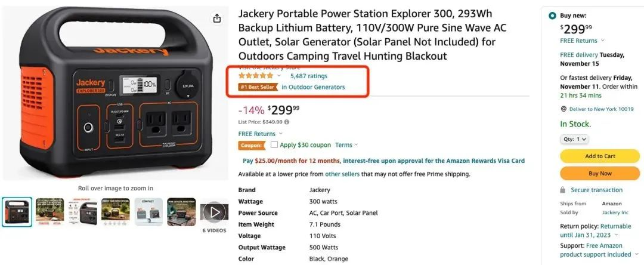Open the star rating breakdown chevron

tap(279, 76)
